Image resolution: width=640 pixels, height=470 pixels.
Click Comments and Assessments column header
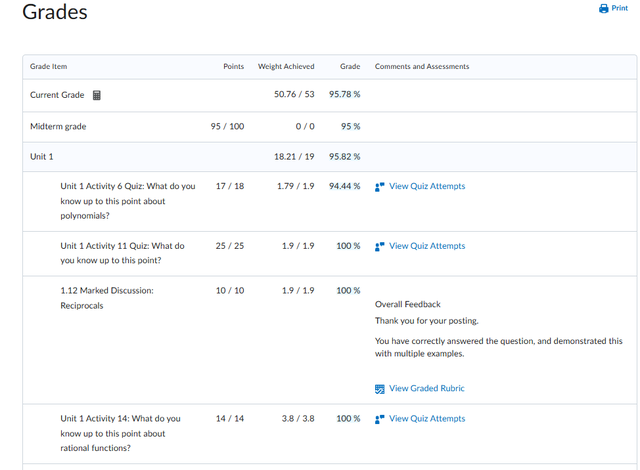422,67
